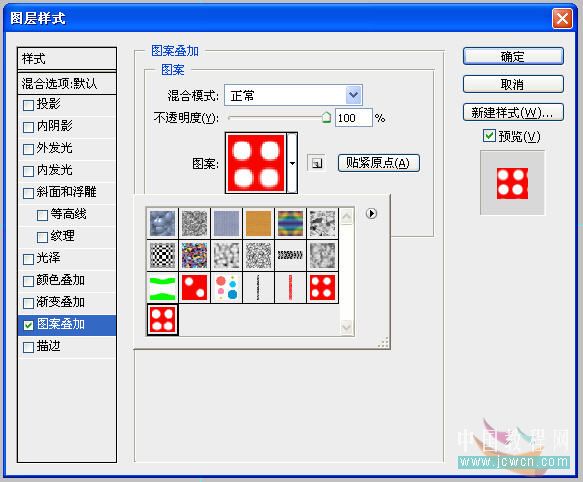The height and width of the screenshot is (482, 583).
Task: Enable the 光泽 satin checkbox
Action: click(x=28, y=259)
